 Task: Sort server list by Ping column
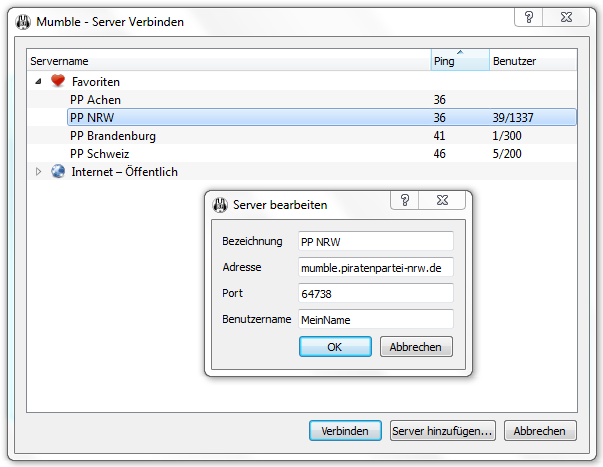459,61
